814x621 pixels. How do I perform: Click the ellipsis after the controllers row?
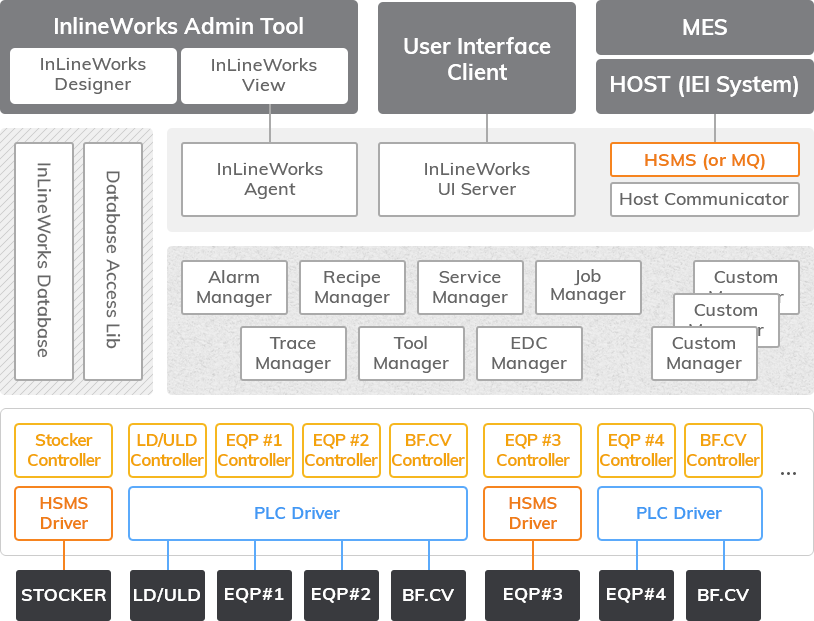click(788, 470)
